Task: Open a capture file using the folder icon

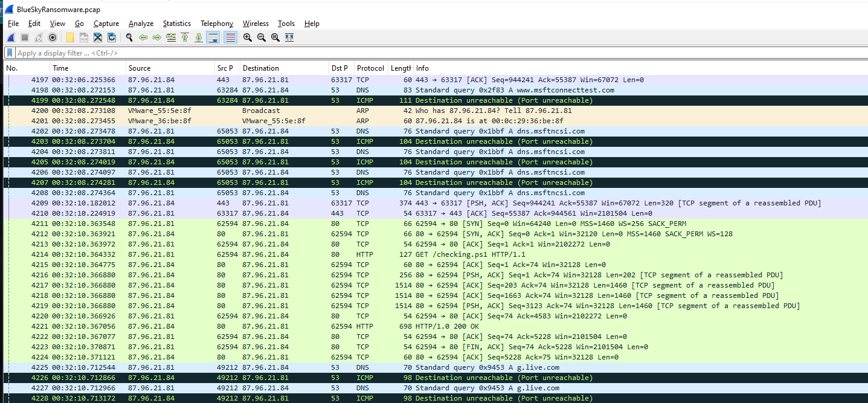Action: 70,37
